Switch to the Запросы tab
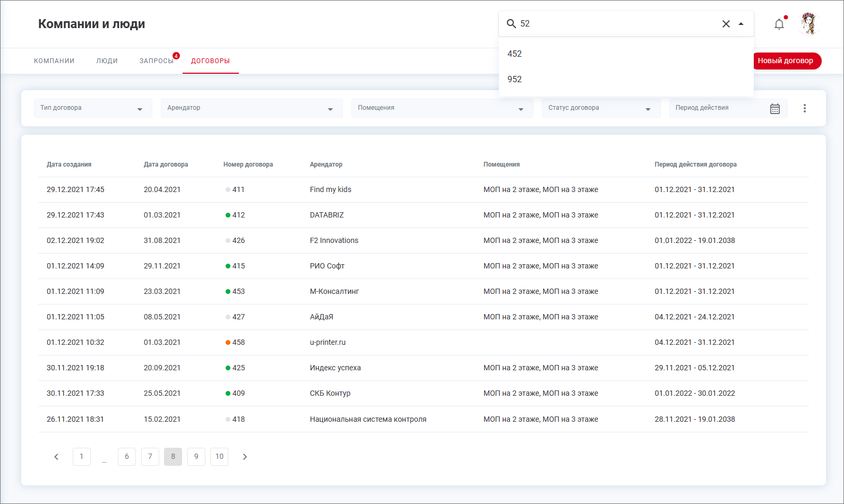Screen dimensions: 844x504 tap(156, 61)
